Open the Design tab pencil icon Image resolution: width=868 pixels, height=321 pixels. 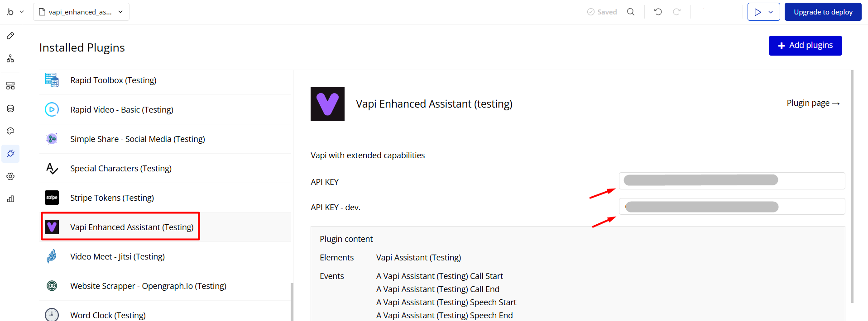(x=10, y=36)
